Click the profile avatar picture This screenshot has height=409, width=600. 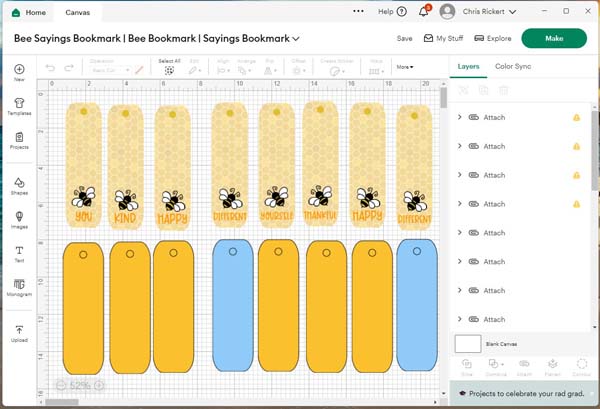click(447, 11)
